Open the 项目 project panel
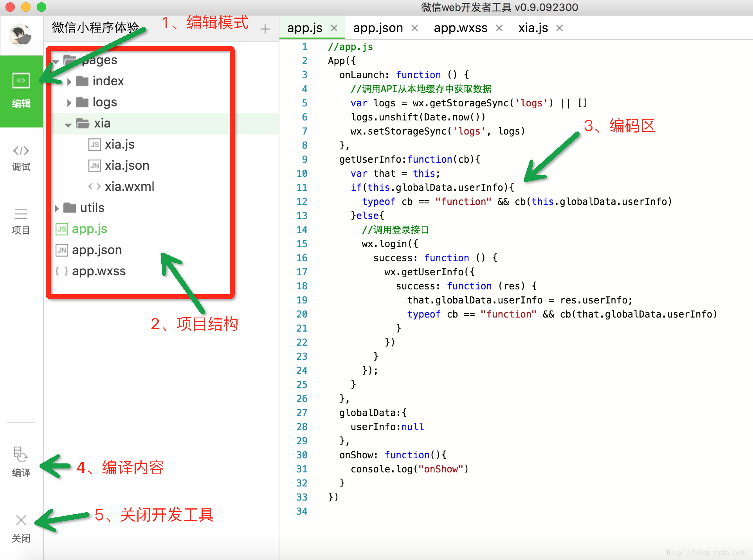This screenshot has width=753, height=560. click(21, 221)
